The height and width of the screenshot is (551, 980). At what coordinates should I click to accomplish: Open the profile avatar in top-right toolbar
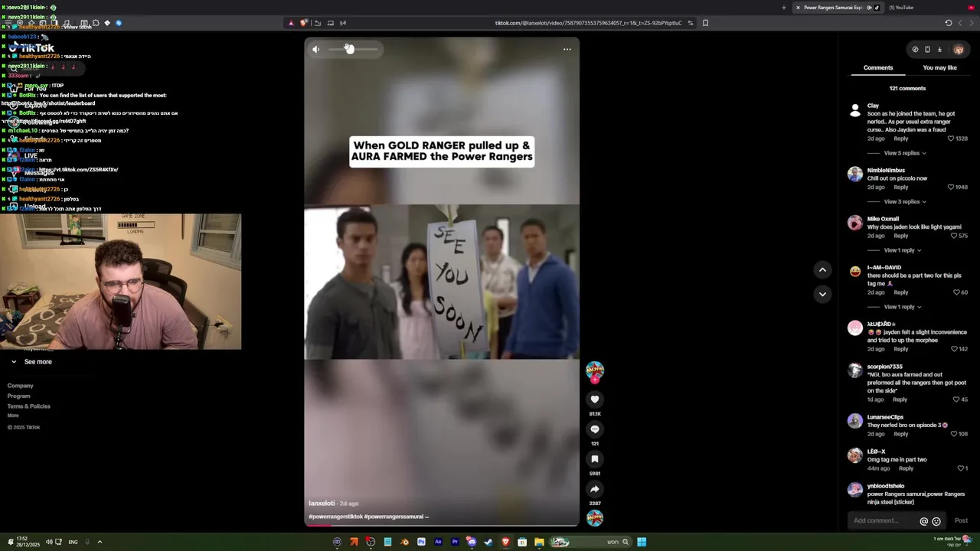pyautogui.click(x=959, y=49)
